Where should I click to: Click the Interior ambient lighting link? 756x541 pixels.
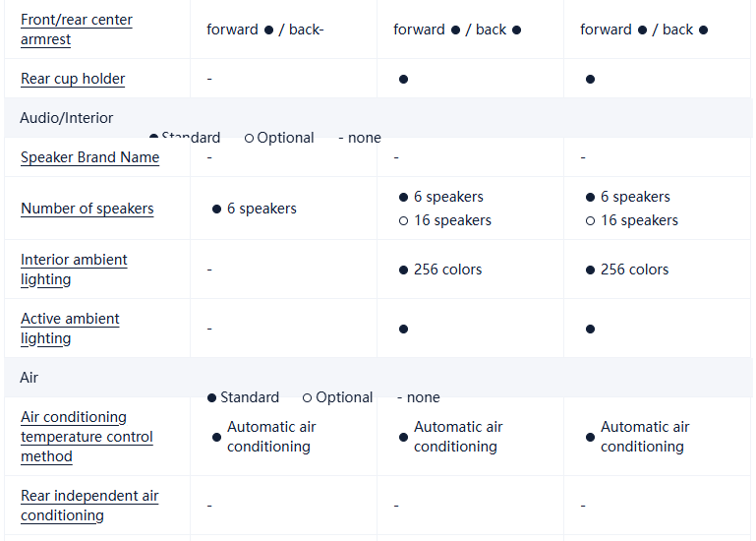point(74,270)
